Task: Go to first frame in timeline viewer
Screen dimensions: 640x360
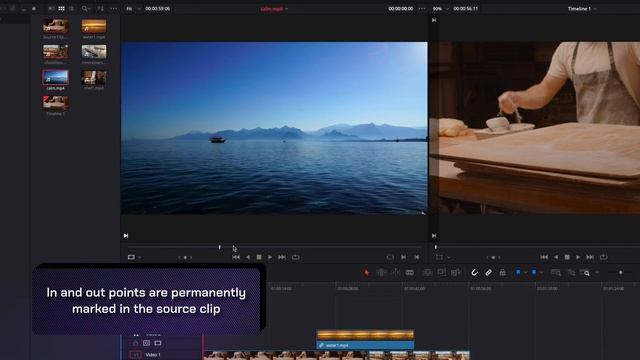Action: coord(544,257)
